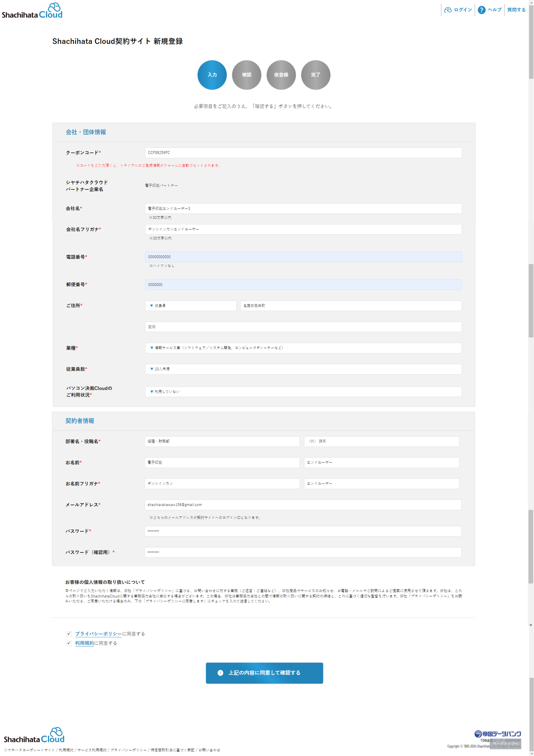Click the Shachihata Cloud header logo
The height and width of the screenshot is (756, 534).
tap(32, 11)
